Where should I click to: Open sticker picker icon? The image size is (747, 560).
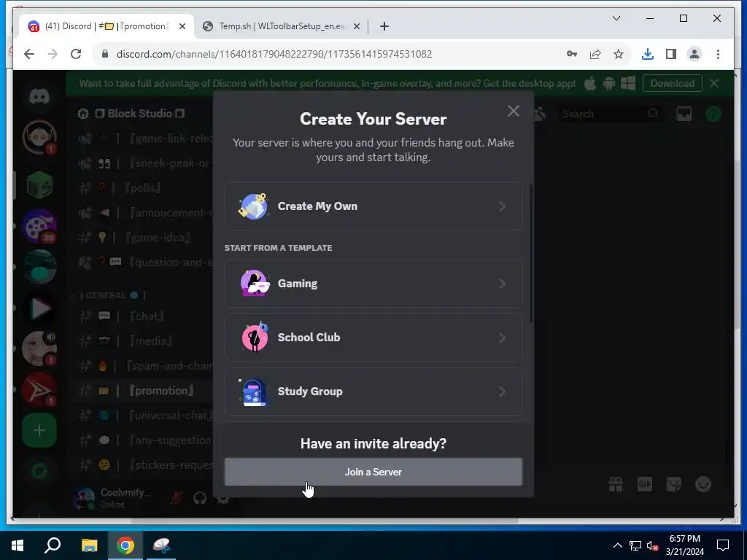(673, 485)
